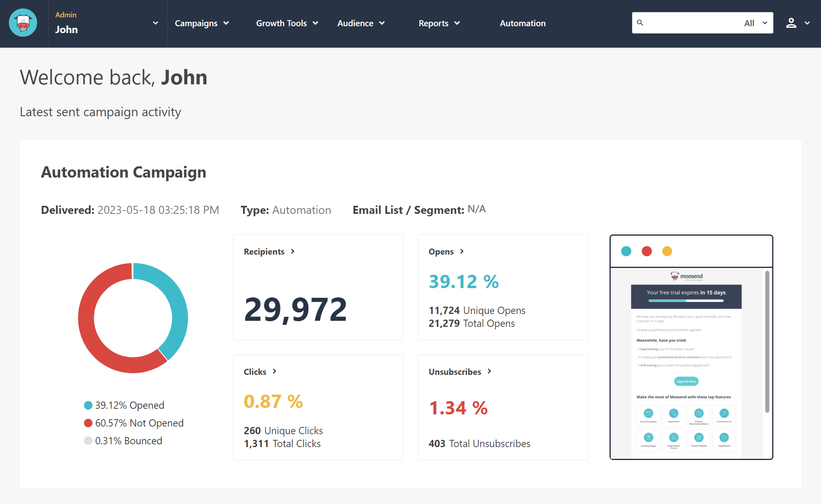
Task: Click the Campaigns tab in navbar
Action: click(201, 23)
